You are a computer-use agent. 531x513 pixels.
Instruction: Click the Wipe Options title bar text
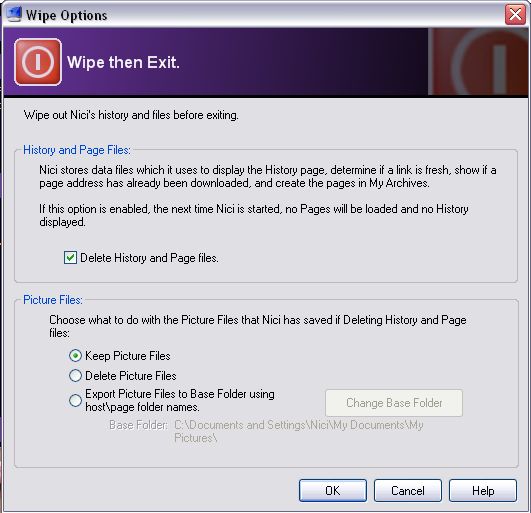click(x=67, y=16)
